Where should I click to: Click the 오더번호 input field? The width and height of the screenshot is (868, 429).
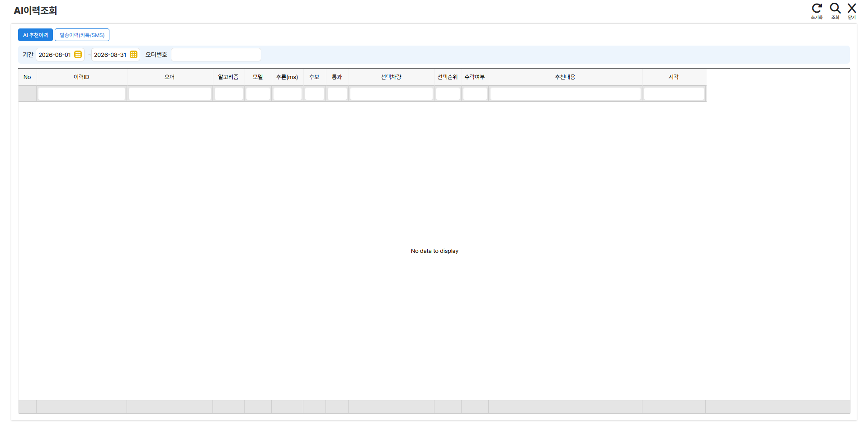click(216, 55)
